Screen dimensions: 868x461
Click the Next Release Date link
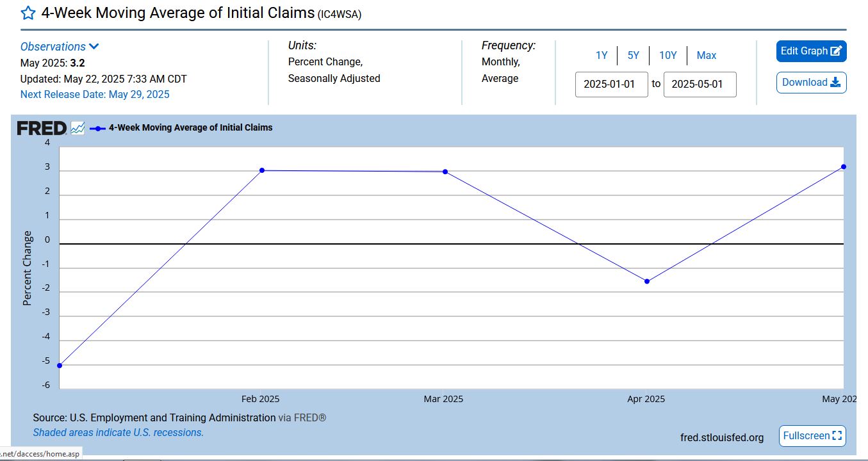click(x=95, y=95)
